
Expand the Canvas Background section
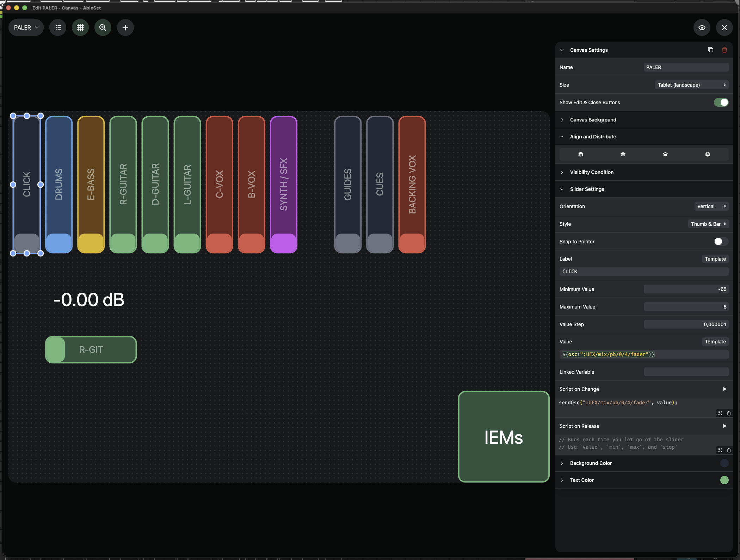coord(644,120)
